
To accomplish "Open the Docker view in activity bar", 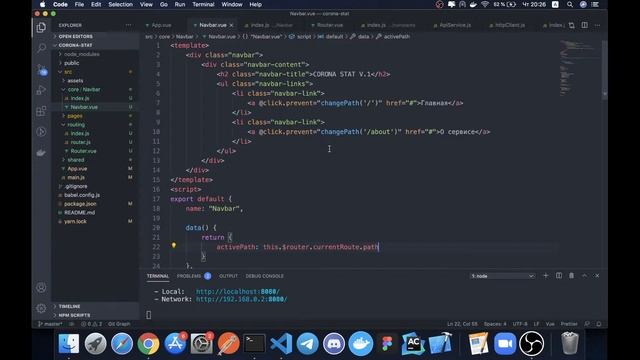I will tap(41, 153).
